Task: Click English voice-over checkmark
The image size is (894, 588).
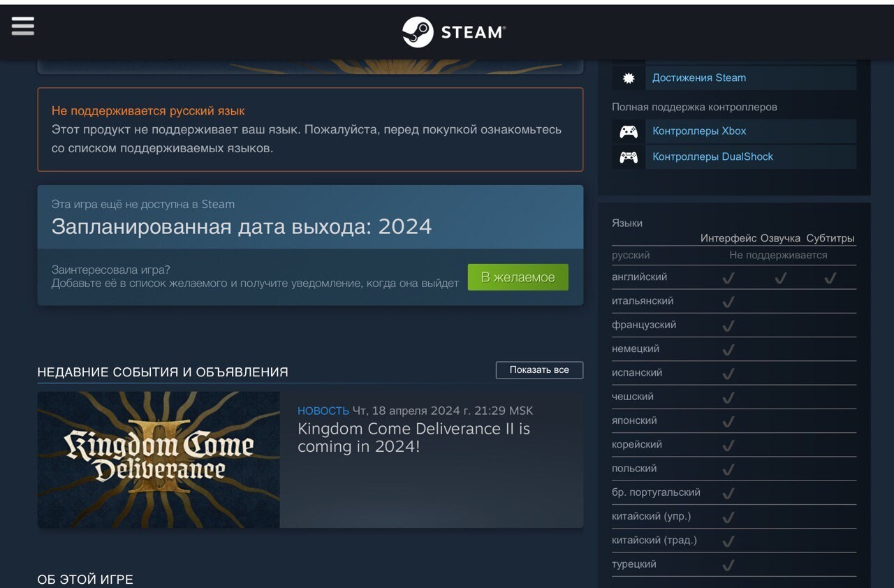Action: pyautogui.click(x=780, y=278)
